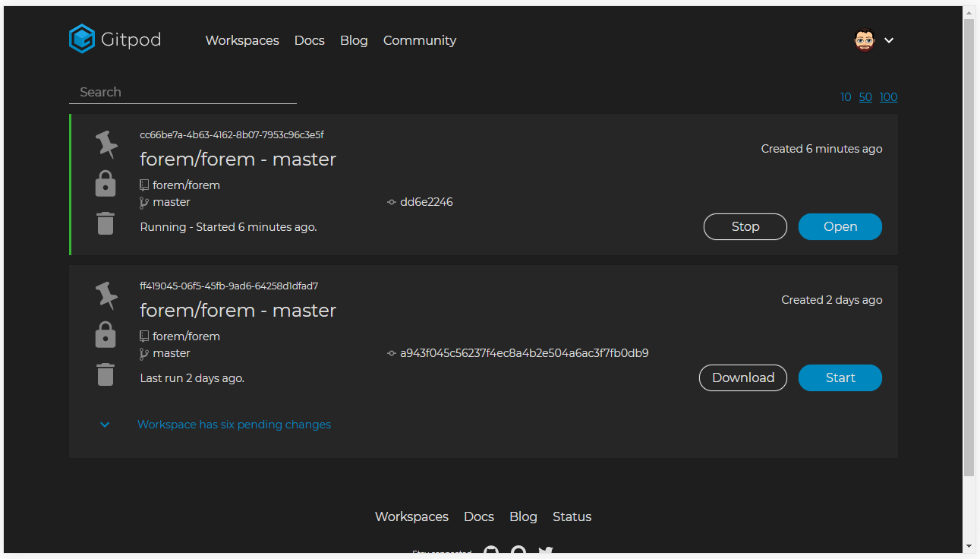Click 'Running - Started 6 minutes ago' status
This screenshot has height=559, width=980.
tap(228, 227)
